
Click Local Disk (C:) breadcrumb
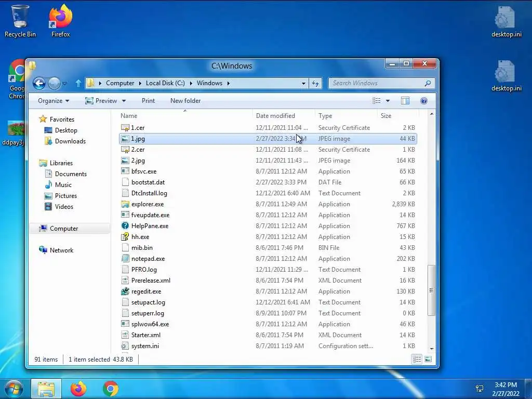165,83
